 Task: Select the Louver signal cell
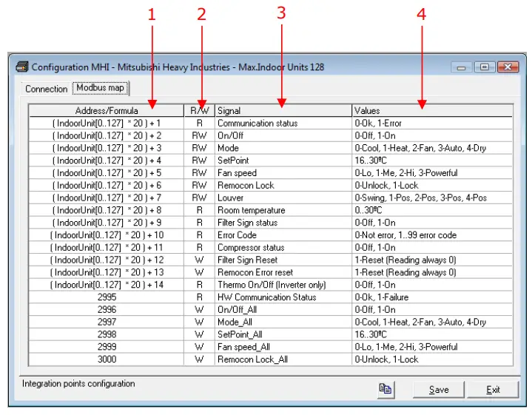coord(283,198)
